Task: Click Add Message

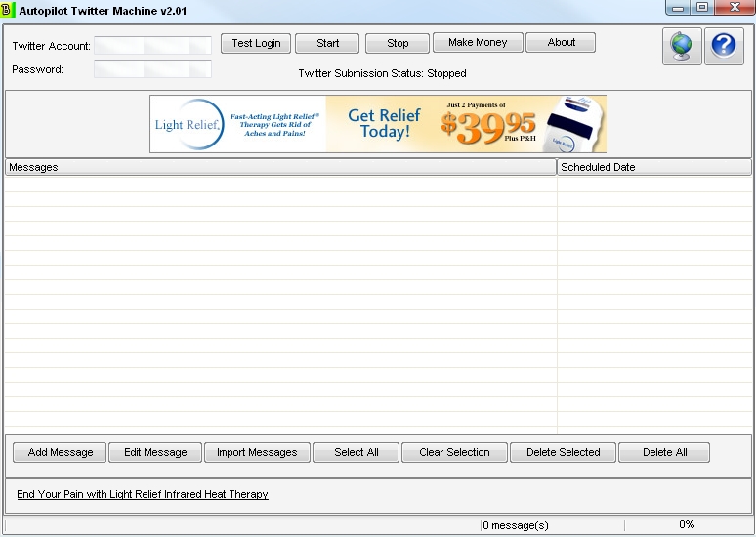Action: (x=60, y=452)
